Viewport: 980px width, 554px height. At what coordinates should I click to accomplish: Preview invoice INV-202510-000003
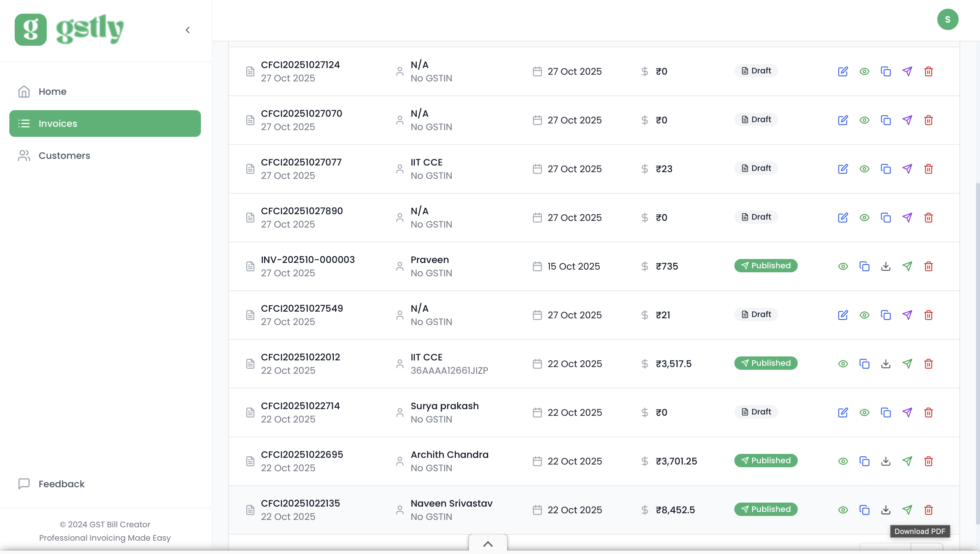(843, 266)
